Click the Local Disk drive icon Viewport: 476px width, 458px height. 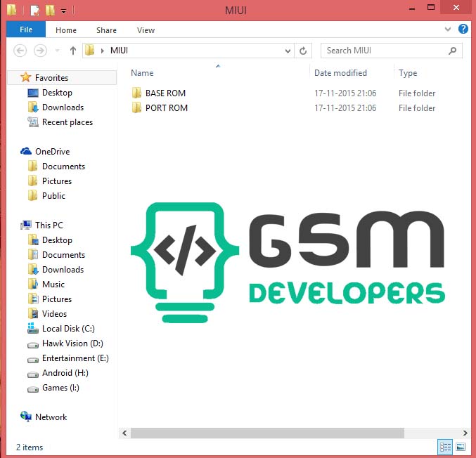33,328
